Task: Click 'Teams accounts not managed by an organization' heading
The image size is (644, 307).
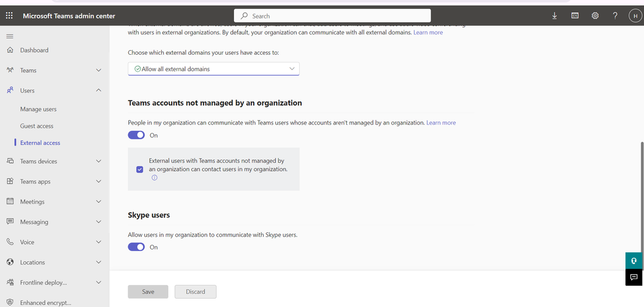Action: (215, 103)
